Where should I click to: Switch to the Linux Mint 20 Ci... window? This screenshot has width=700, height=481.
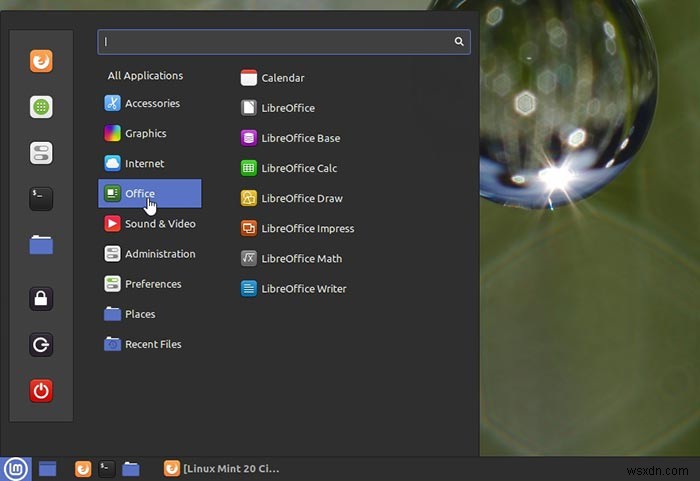click(x=221, y=468)
